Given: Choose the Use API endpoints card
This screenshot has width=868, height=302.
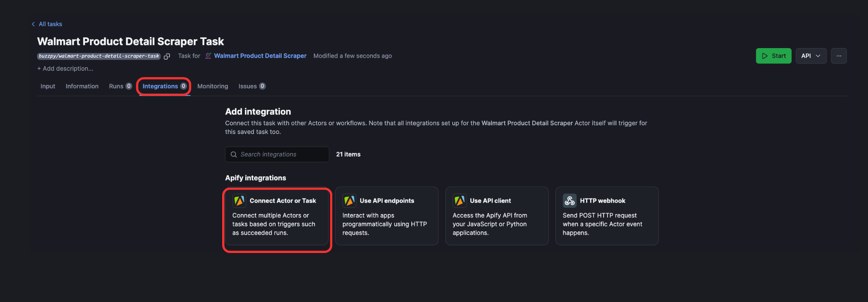Looking at the screenshot, I should coord(387,216).
